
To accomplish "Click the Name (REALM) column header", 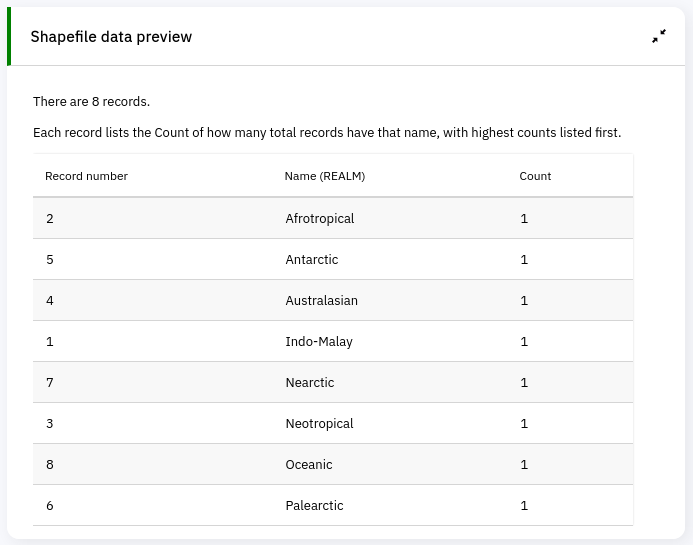I will click(x=325, y=176).
